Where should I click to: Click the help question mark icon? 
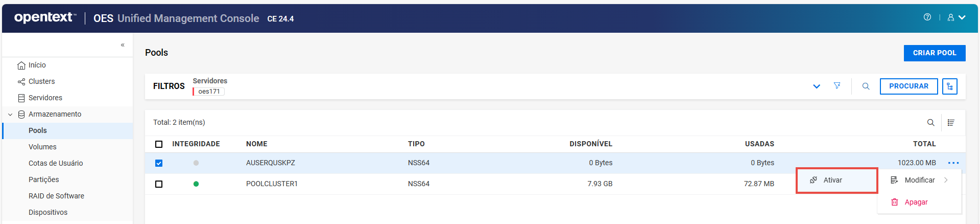tap(927, 17)
